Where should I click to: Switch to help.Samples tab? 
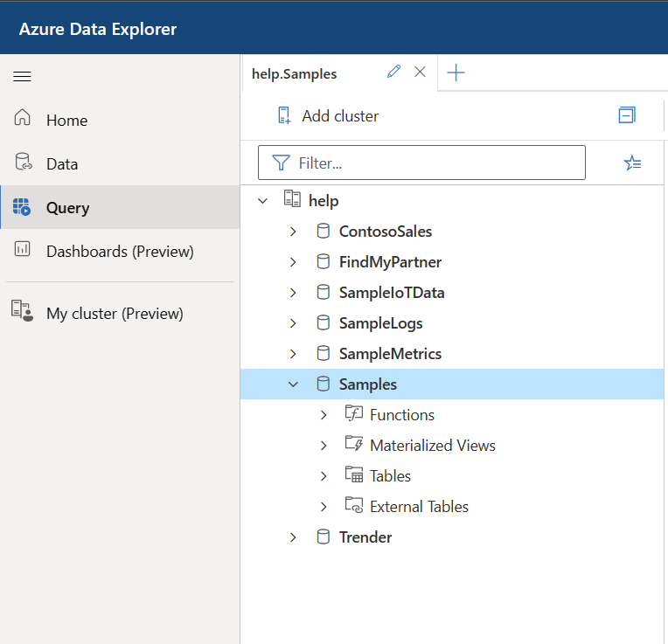(x=295, y=73)
